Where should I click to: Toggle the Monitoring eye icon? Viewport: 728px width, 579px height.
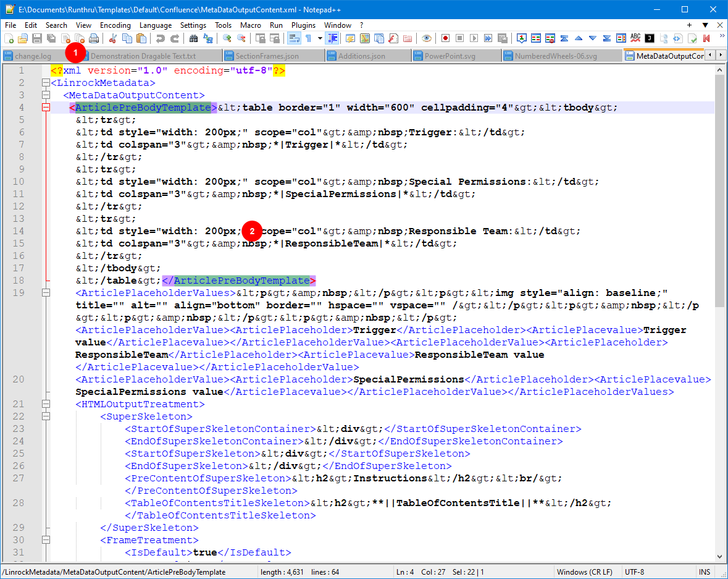tap(426, 38)
